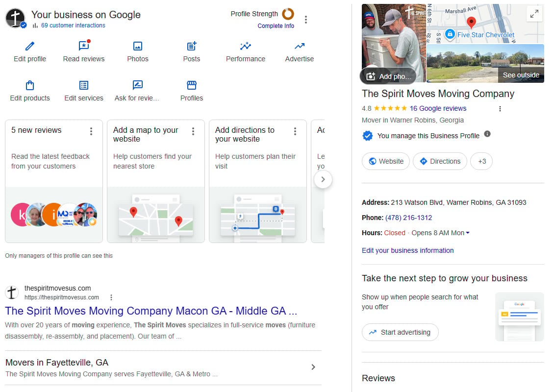Click reviewer avatars on reviews card

tap(54, 214)
